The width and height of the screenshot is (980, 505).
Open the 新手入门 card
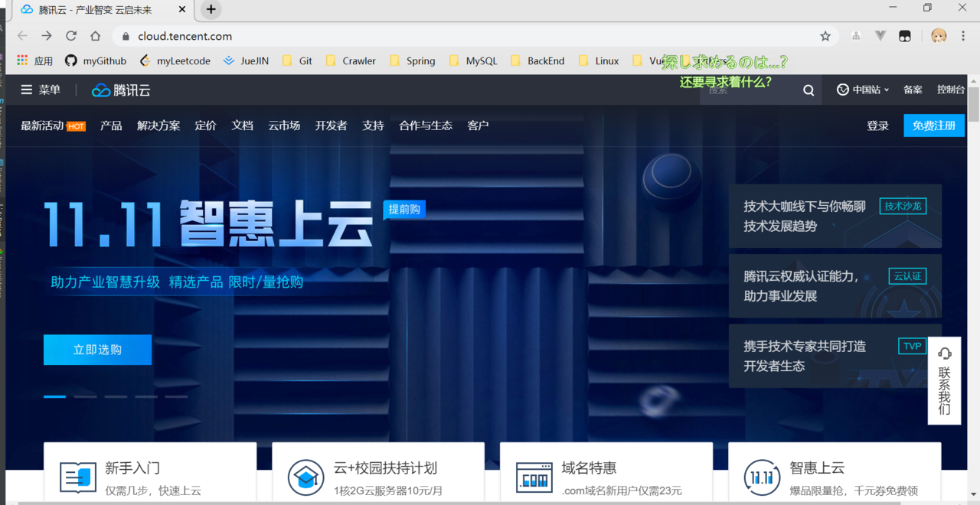tap(150, 473)
